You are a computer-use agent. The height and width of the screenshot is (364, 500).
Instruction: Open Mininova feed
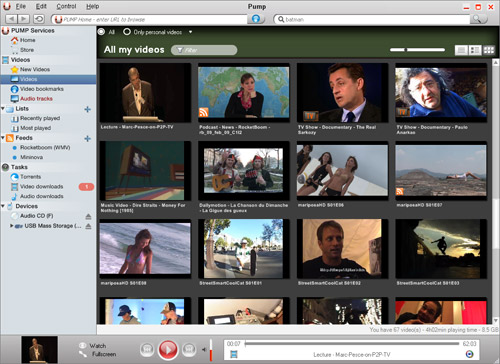pyautogui.click(x=31, y=157)
